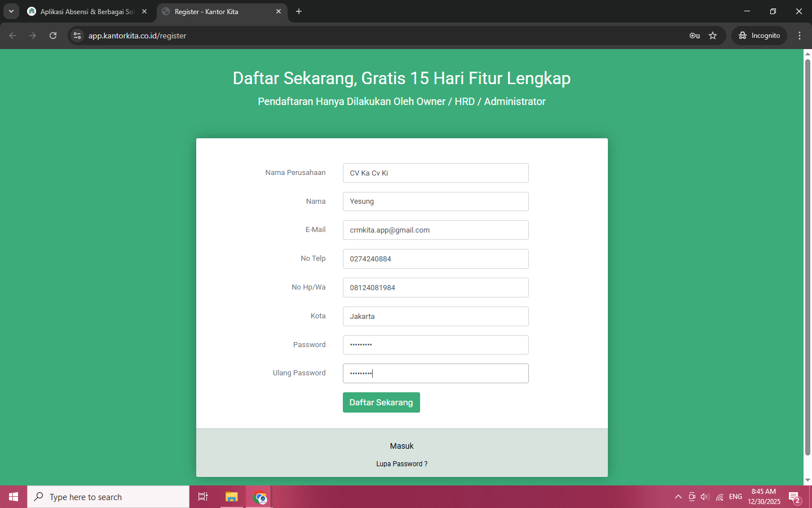Screen dimensions: 812x508
Task: Open the Windows notification center icon
Action: click(x=795, y=497)
